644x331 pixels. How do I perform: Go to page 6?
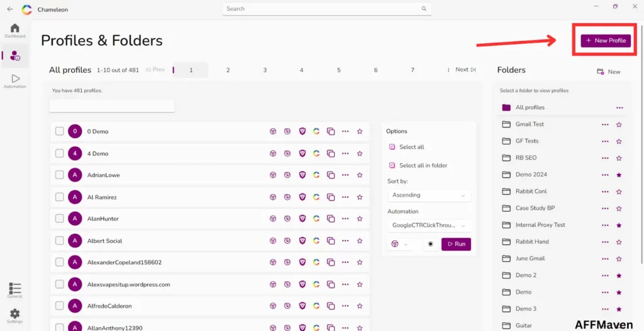(375, 70)
